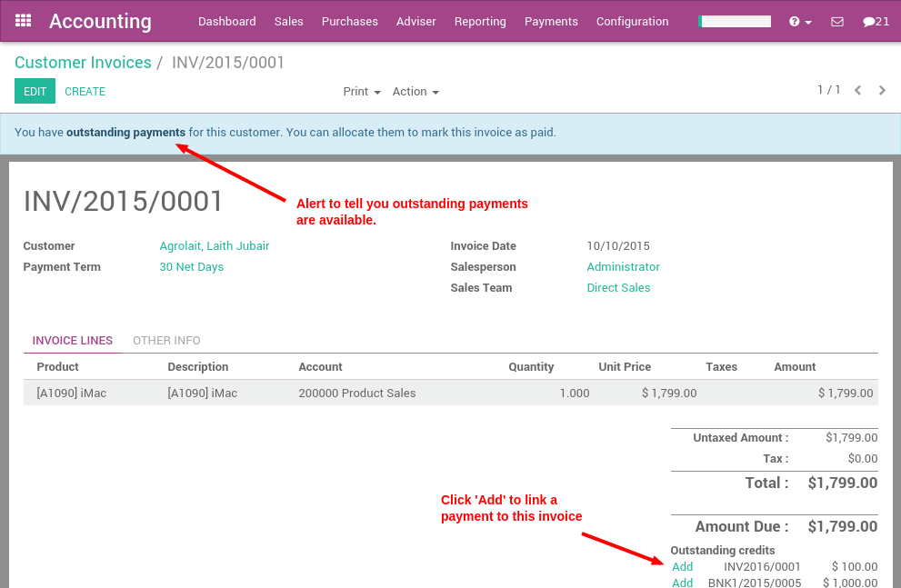901x588 pixels.
Task: Open the Action dropdown
Action: coord(414,91)
